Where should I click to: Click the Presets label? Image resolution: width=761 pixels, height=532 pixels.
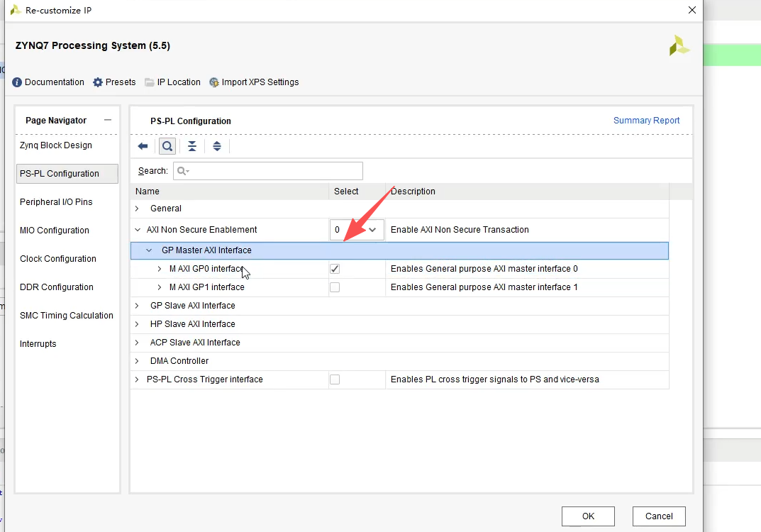[x=121, y=82]
